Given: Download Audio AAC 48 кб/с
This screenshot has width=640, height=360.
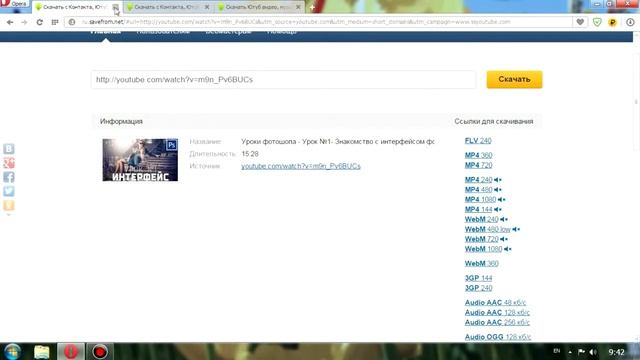Looking at the screenshot, I should click(x=495, y=303).
